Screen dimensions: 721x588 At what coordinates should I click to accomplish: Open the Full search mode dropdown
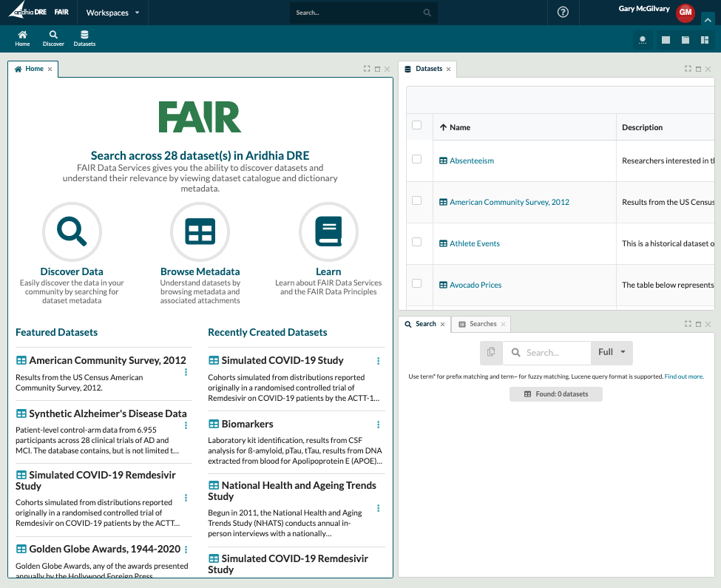[612, 353]
